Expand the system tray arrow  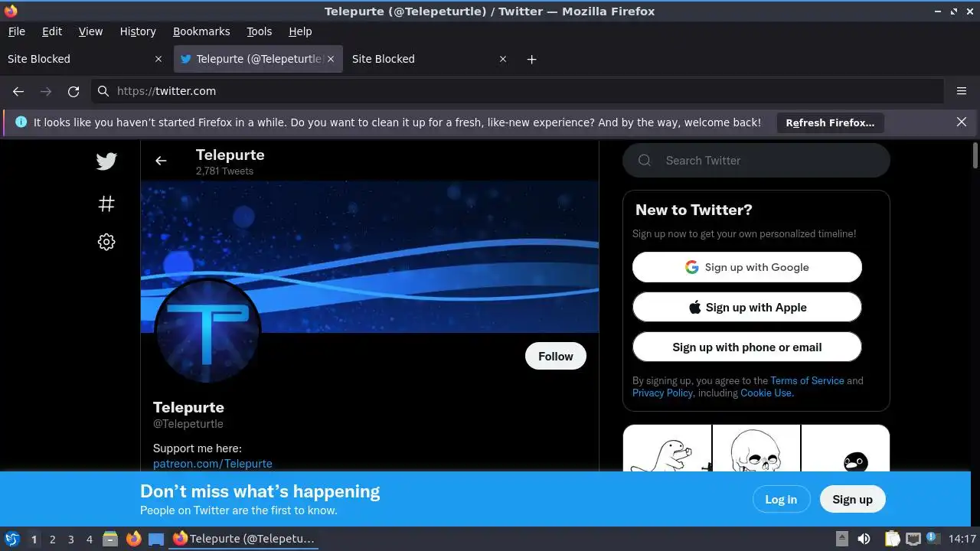coord(841,539)
